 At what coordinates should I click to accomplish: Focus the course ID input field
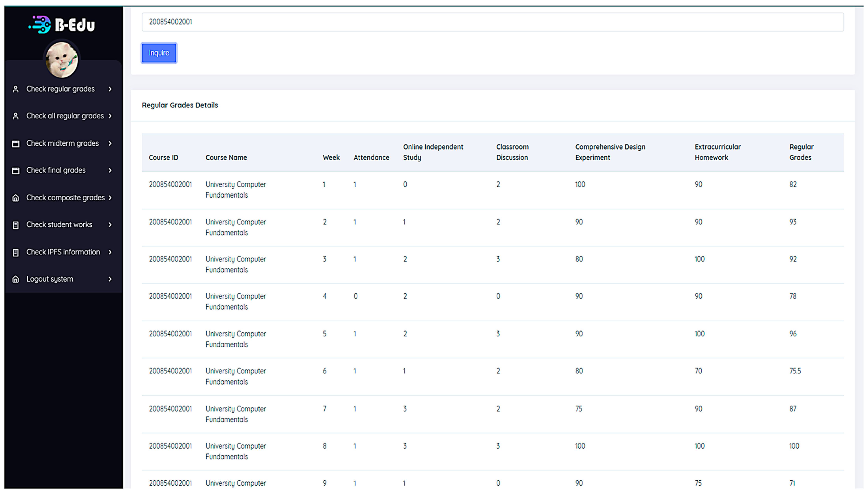pyautogui.click(x=492, y=22)
